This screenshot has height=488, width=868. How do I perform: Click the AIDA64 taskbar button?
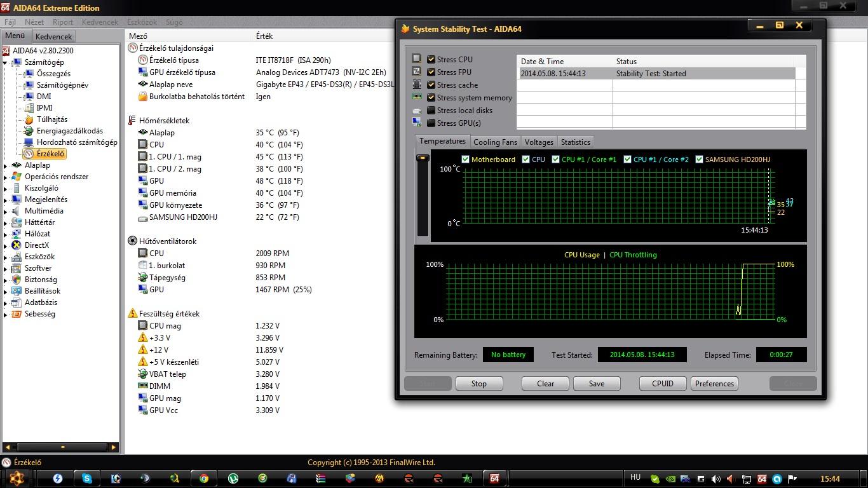(x=494, y=478)
